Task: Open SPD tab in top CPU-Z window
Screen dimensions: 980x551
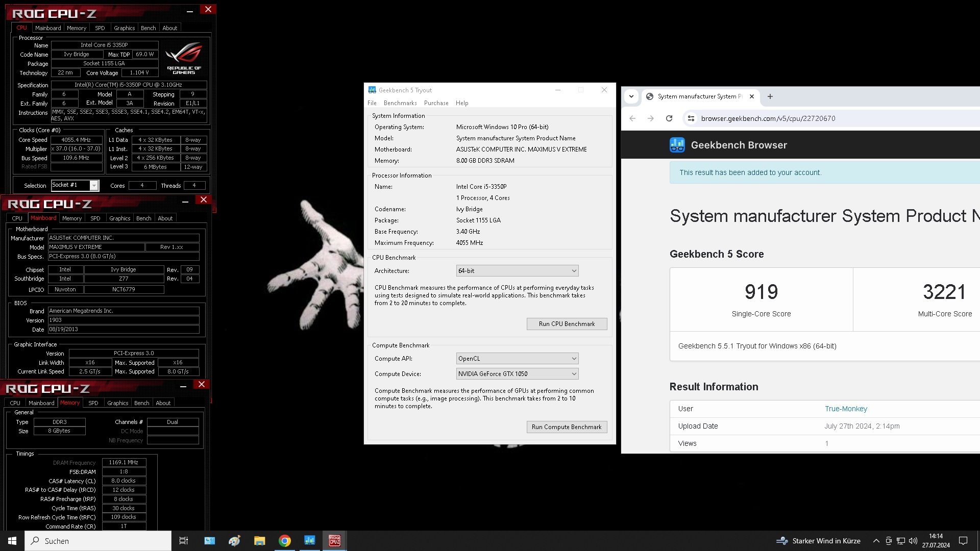Action: pos(100,28)
